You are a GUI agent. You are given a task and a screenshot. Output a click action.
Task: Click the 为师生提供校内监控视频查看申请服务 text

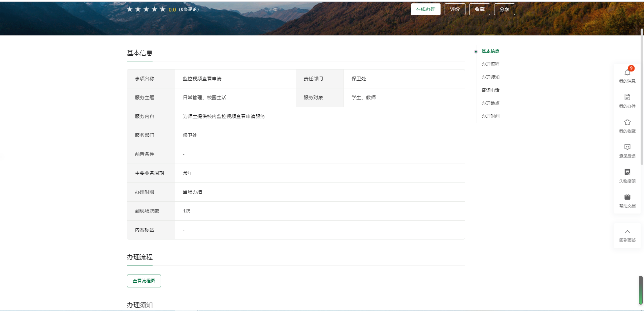tap(224, 116)
